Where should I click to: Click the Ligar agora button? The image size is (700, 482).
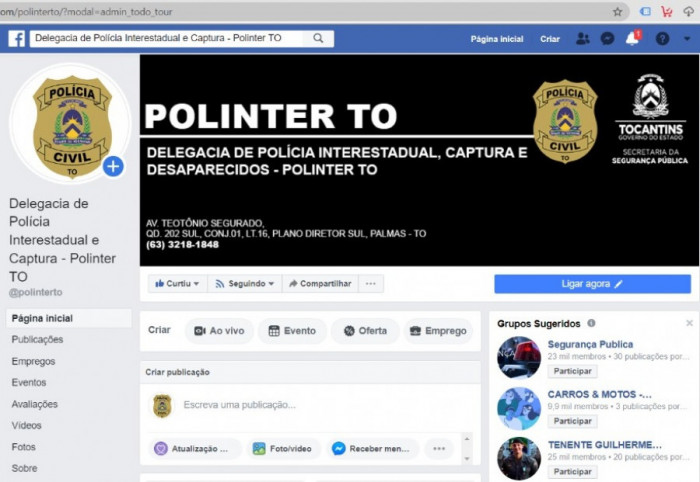tap(592, 284)
